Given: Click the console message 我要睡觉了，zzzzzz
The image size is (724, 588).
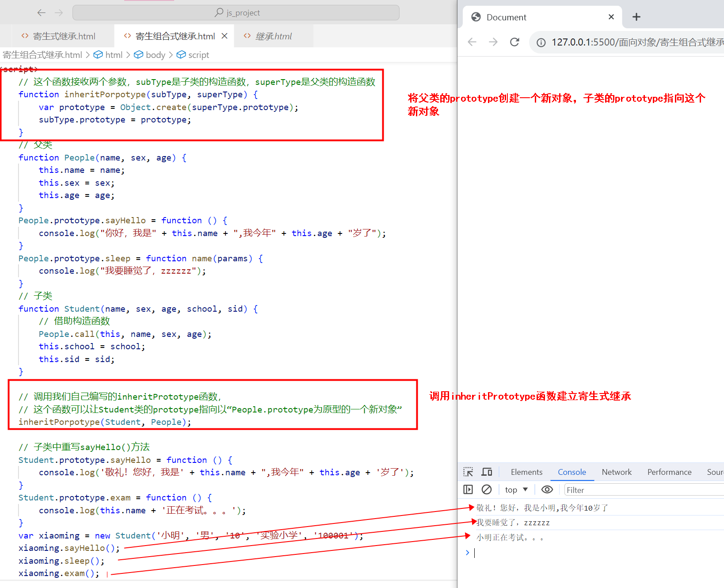Looking at the screenshot, I should tap(513, 523).
